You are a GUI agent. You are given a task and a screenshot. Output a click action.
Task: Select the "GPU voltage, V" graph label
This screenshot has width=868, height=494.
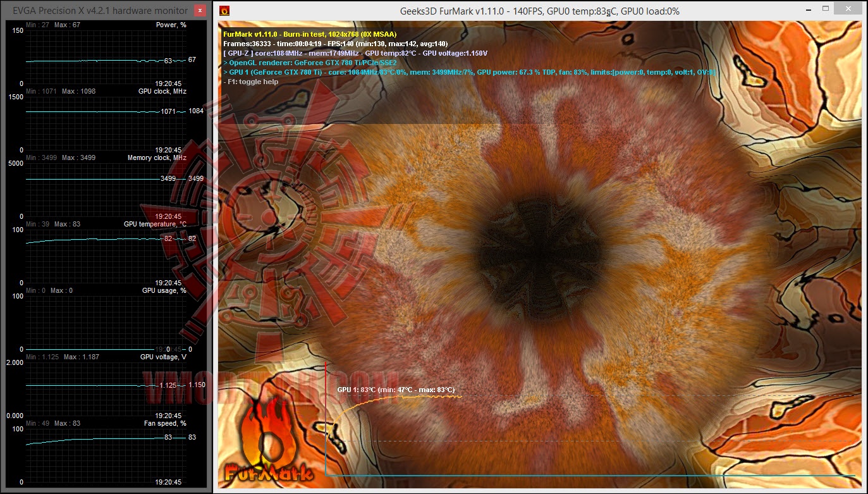[163, 357]
